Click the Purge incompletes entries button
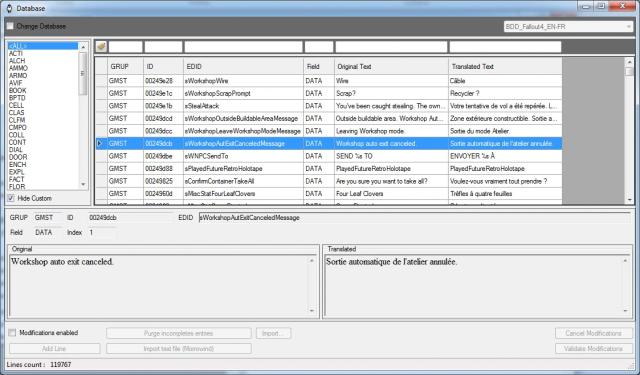This screenshot has height=375, width=640. click(179, 333)
